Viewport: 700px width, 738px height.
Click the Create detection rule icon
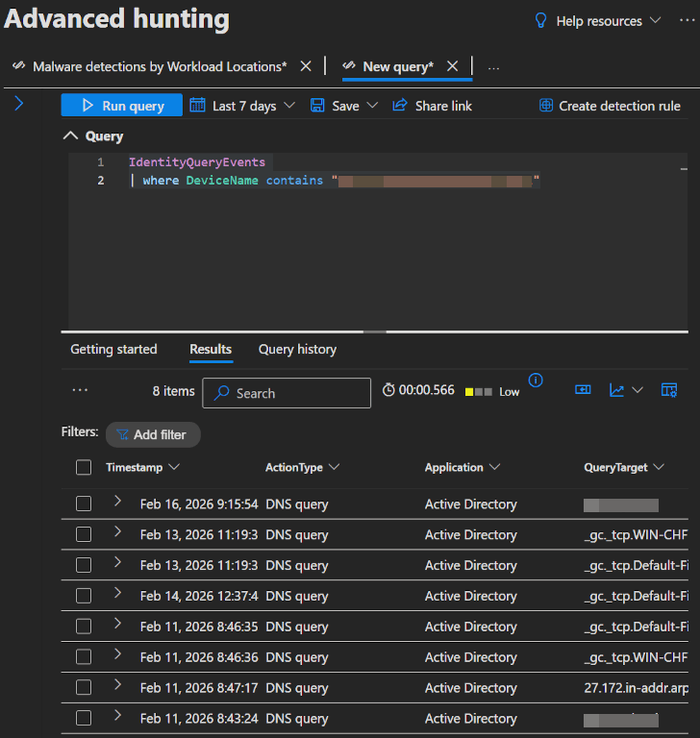546,106
